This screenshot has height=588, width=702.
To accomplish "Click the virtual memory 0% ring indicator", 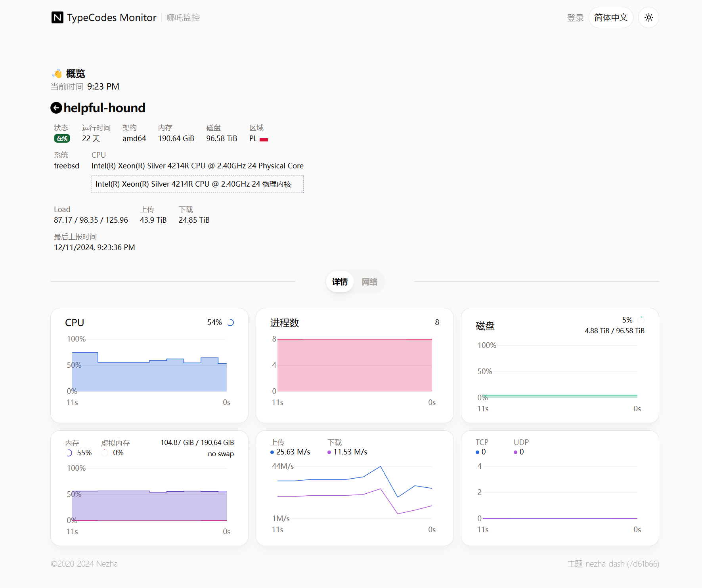I will click(x=105, y=453).
